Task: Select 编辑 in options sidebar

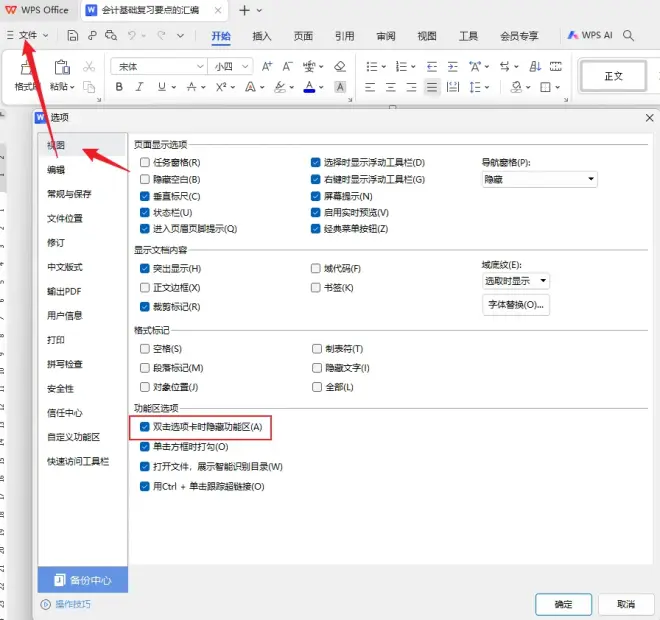Action: 56,170
